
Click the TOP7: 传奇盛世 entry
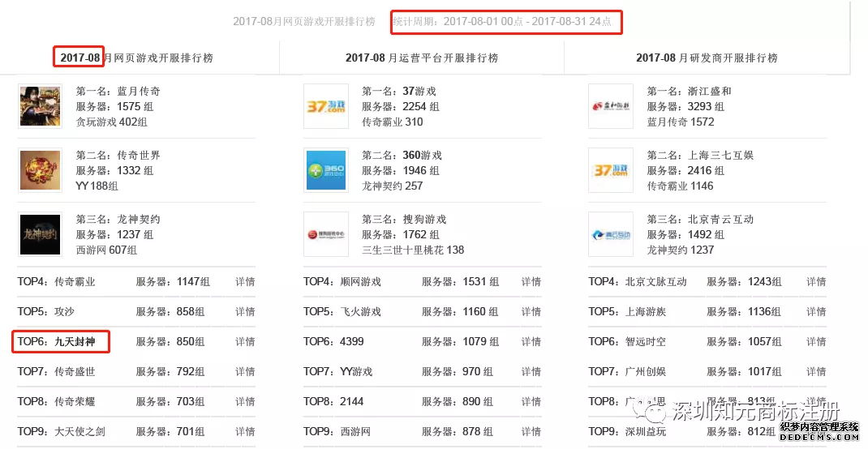[57, 371]
